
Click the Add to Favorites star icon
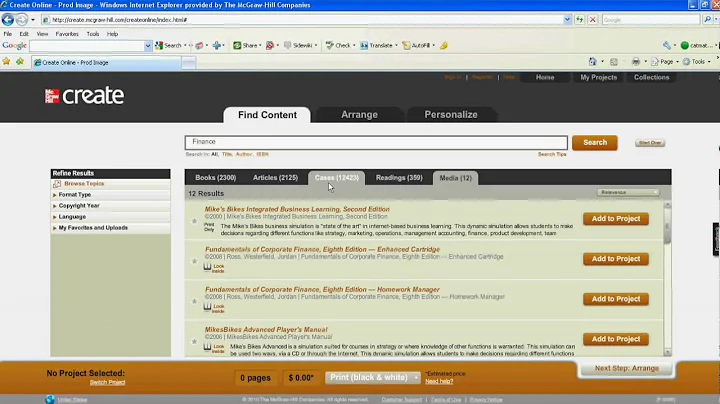(20, 62)
